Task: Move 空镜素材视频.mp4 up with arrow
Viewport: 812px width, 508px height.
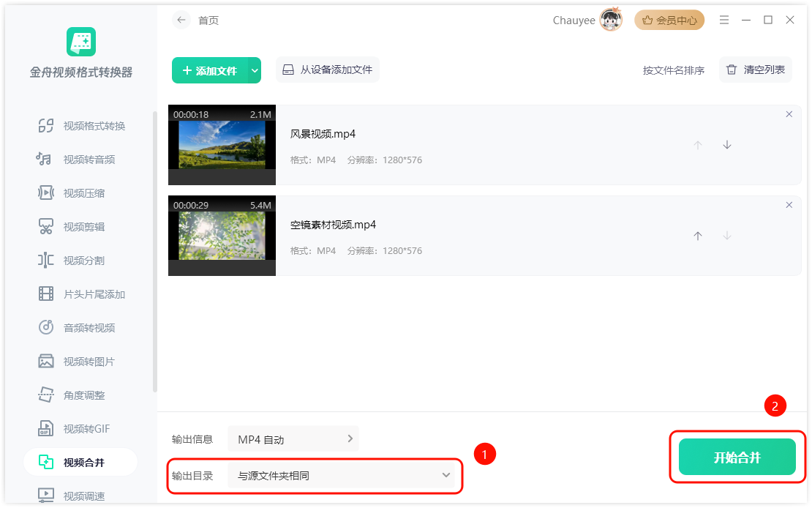Action: [x=698, y=236]
